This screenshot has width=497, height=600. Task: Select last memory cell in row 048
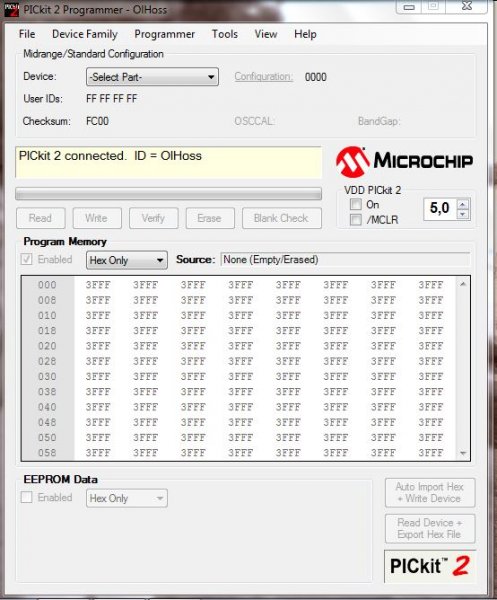[431, 423]
